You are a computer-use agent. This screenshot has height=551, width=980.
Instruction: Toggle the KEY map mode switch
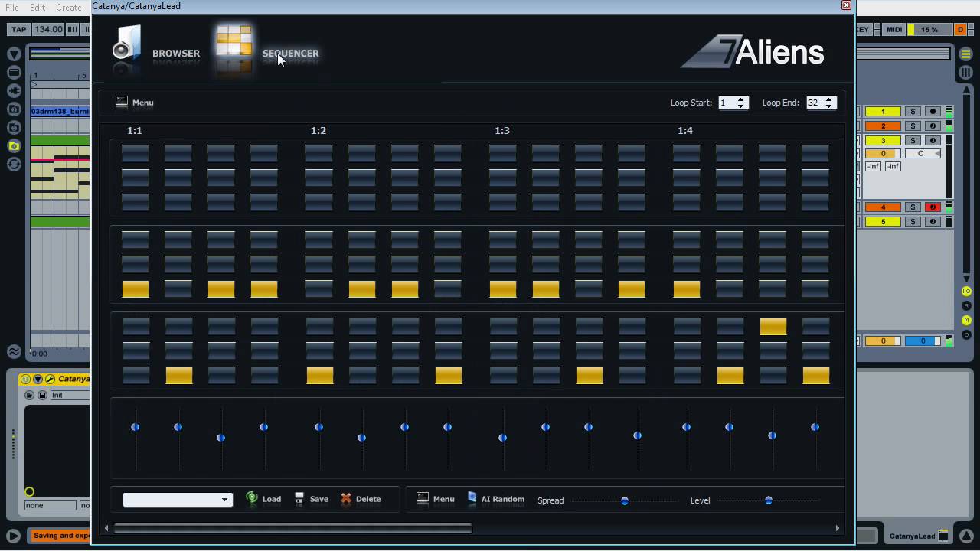[x=864, y=29]
